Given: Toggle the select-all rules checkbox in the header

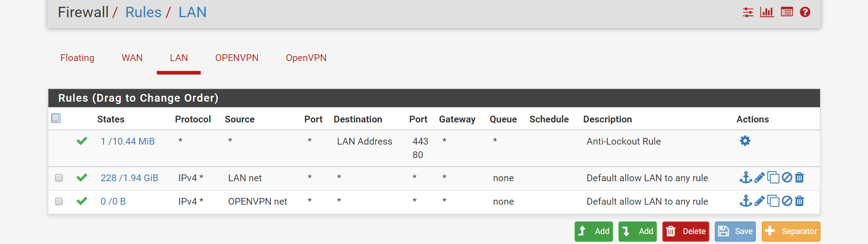Looking at the screenshot, I should click(x=56, y=118).
